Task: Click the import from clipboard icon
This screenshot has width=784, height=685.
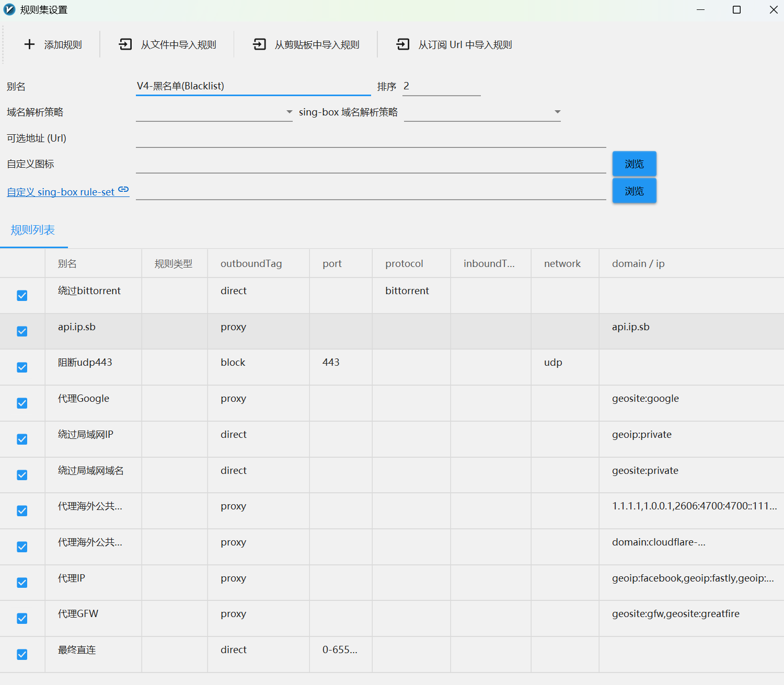Action: tap(259, 44)
